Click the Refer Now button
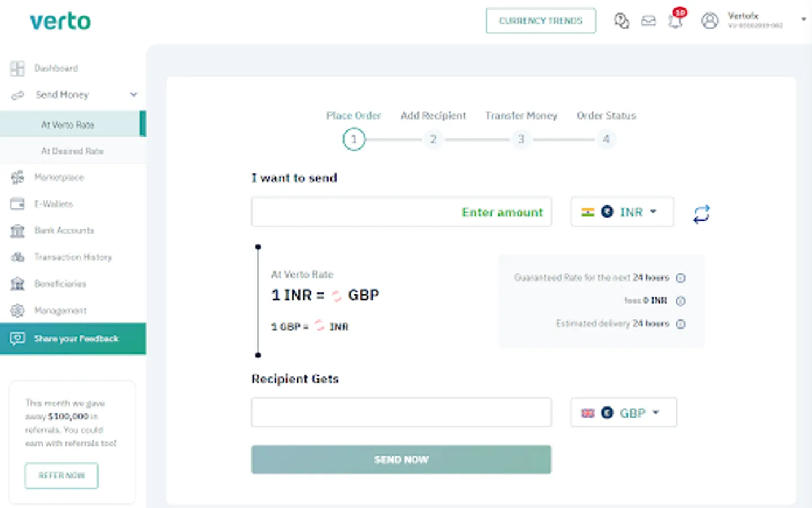812x508 pixels. click(x=61, y=475)
